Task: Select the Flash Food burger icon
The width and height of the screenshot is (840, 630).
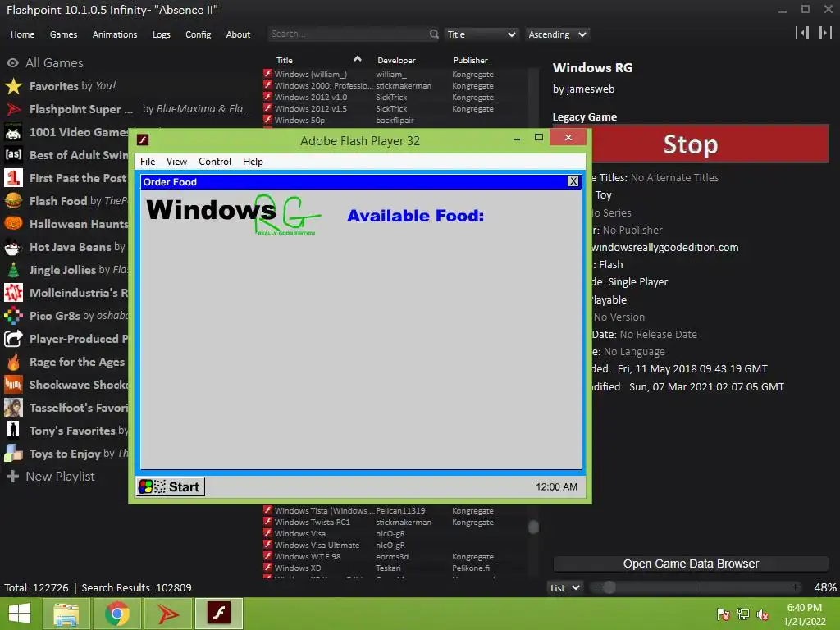Action: click(x=13, y=201)
